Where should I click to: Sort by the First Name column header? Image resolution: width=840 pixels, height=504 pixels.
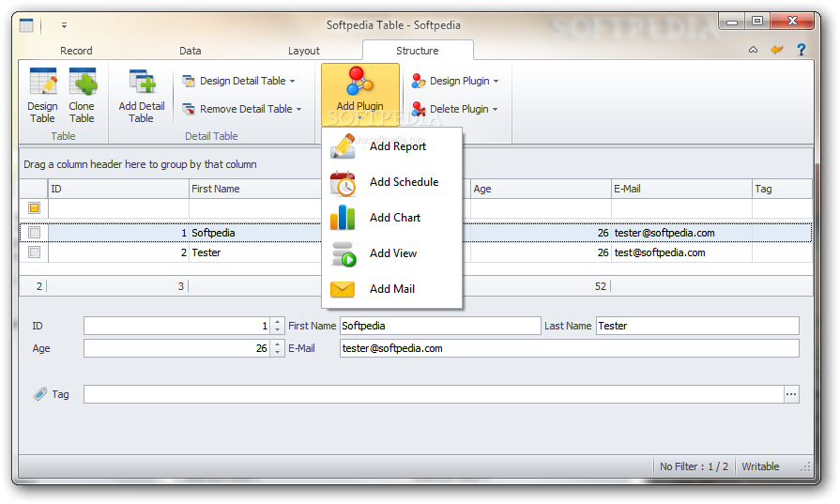pos(255,189)
